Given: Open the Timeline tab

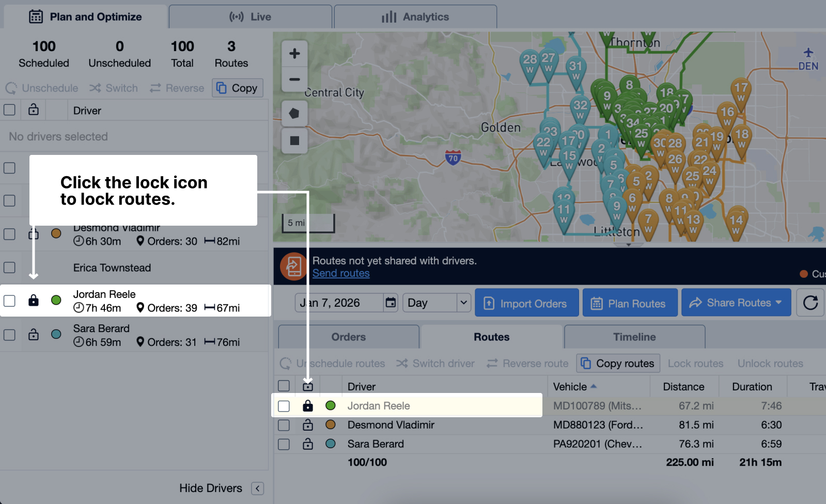Looking at the screenshot, I should (634, 337).
